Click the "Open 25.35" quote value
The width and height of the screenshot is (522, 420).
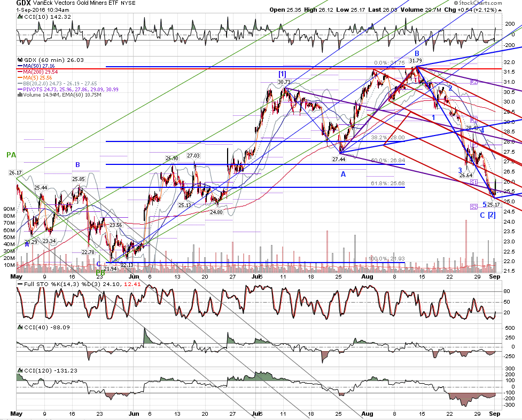tap(285, 10)
